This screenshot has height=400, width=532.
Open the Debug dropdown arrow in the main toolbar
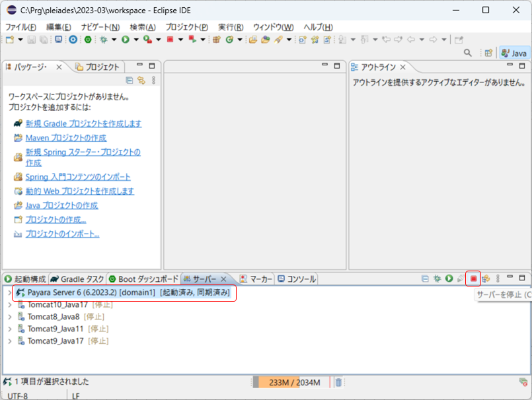[114, 40]
